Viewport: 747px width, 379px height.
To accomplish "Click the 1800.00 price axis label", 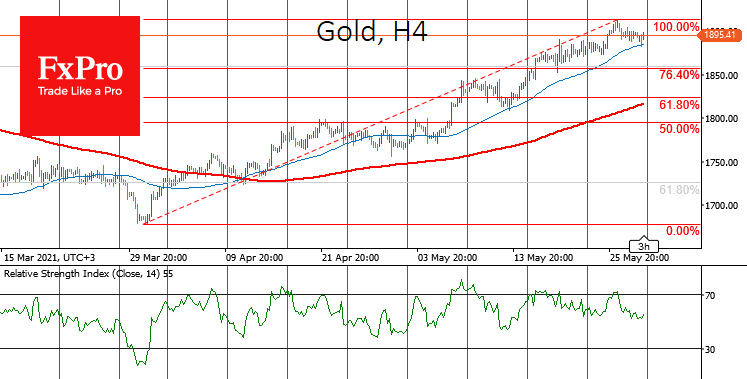I will click(722, 118).
